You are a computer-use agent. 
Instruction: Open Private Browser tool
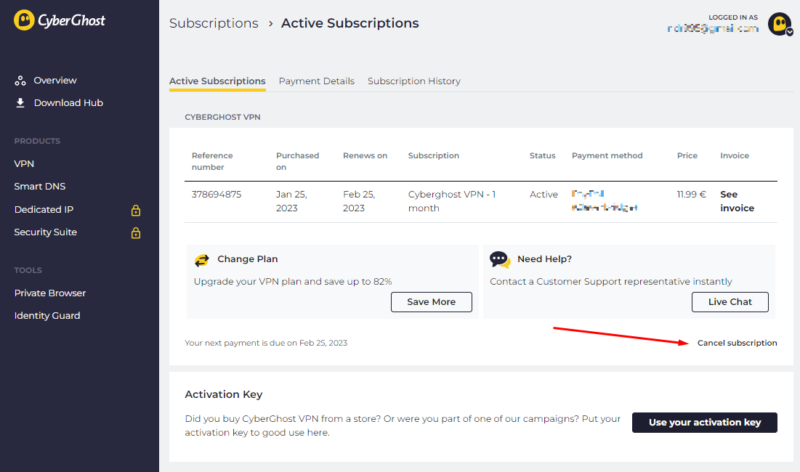(x=50, y=293)
